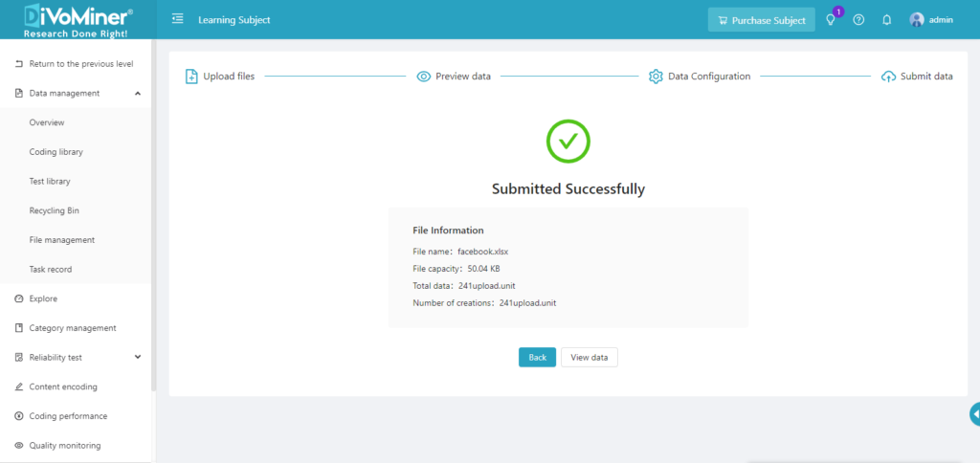Click the Category management icon
This screenshot has width=980, height=463.
pos(18,328)
